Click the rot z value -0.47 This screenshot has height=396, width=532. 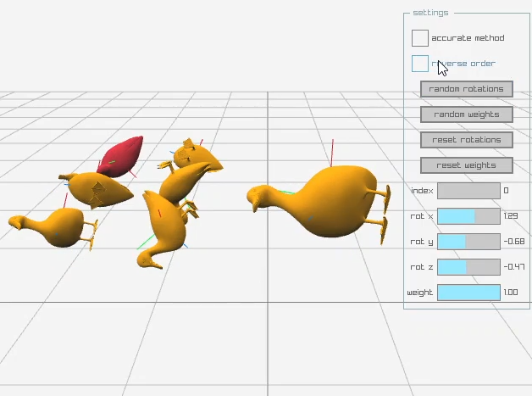(x=512, y=267)
